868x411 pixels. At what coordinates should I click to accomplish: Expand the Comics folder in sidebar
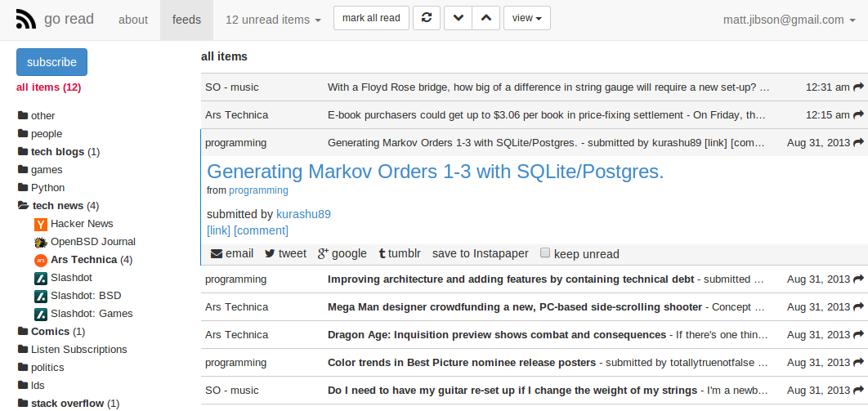(x=23, y=332)
